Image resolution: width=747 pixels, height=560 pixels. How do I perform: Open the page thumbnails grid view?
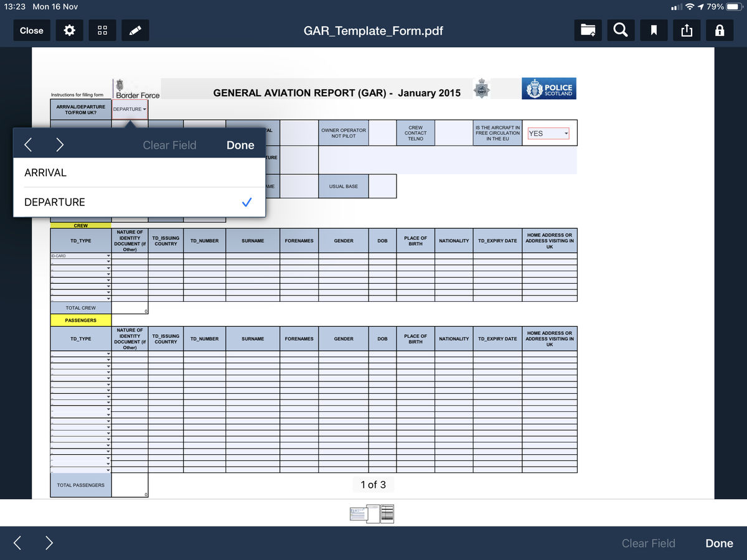click(x=103, y=30)
